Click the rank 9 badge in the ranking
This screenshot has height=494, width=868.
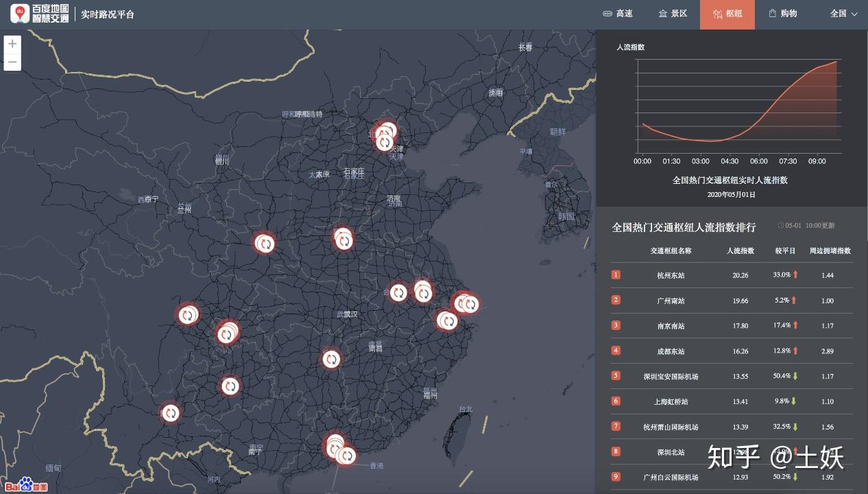[x=616, y=476]
